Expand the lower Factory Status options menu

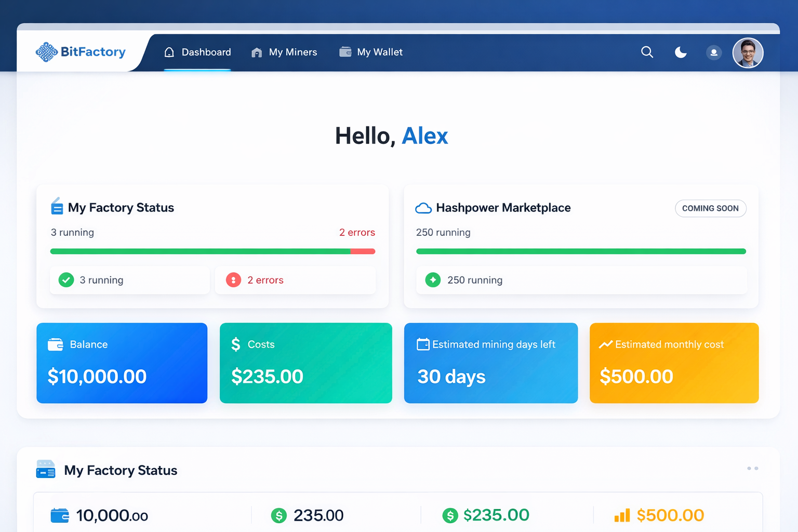[752, 469]
